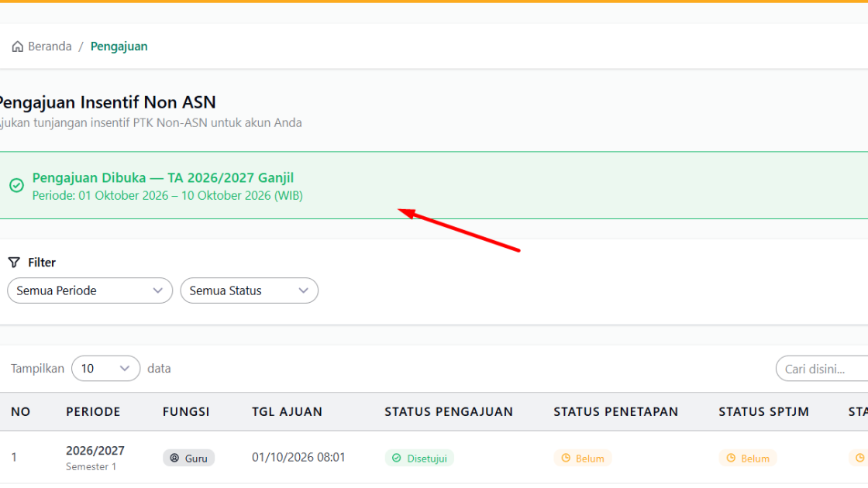Screen dimensions: 868x488
Task: Click the person icon in Guru badge
Action: tap(174, 458)
